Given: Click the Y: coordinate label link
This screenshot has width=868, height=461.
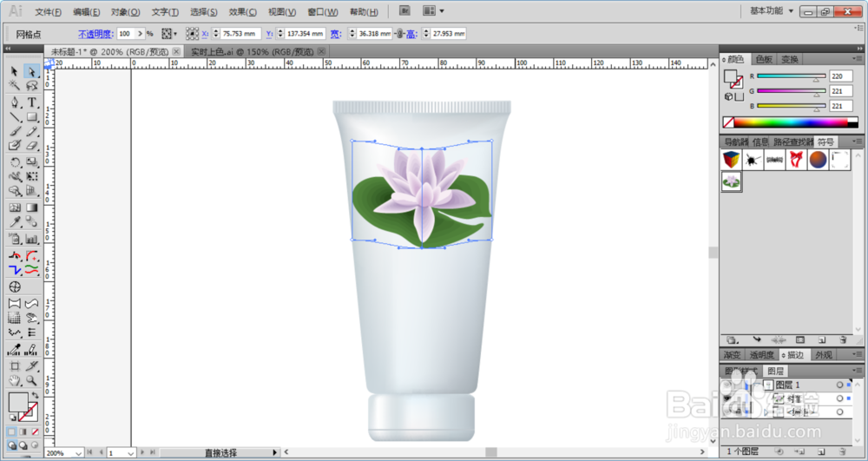Looking at the screenshot, I should pyautogui.click(x=269, y=34).
